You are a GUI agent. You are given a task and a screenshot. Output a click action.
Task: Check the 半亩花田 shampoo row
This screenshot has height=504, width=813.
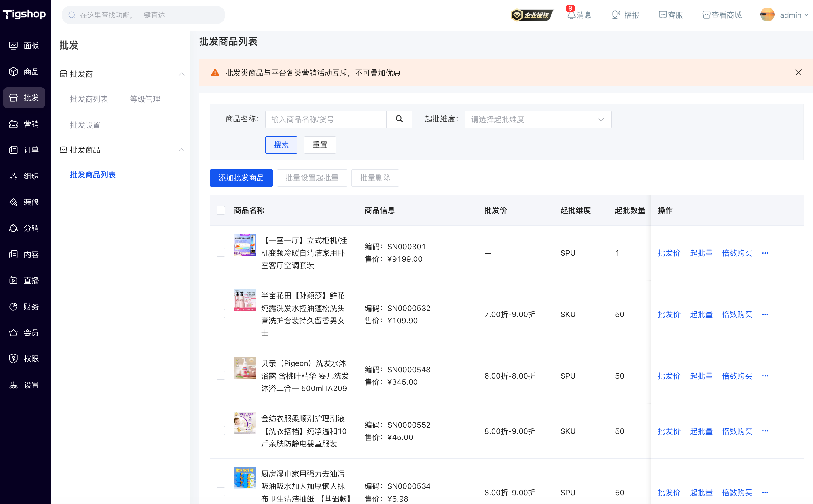pos(221,314)
